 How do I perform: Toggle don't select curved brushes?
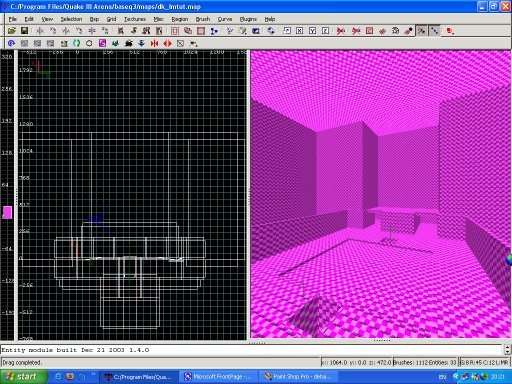click(356, 31)
